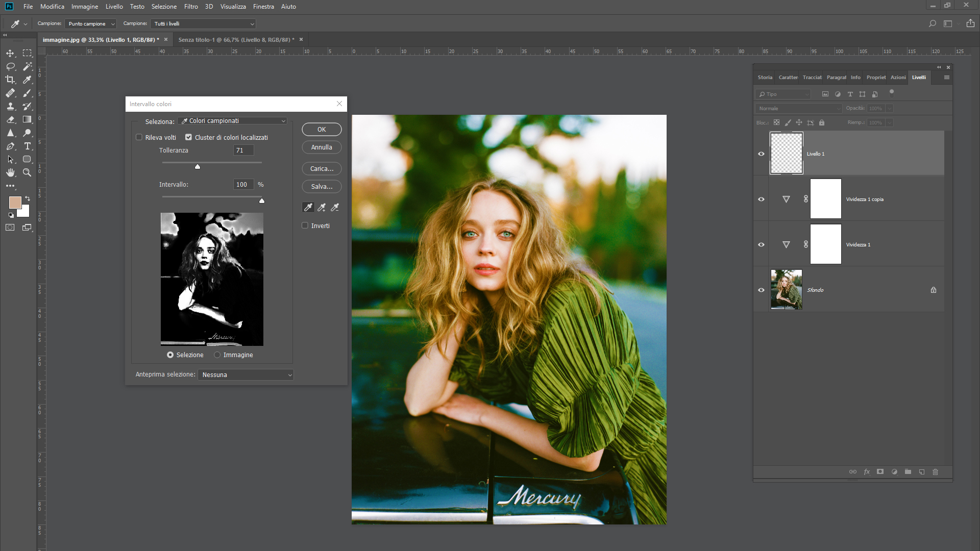Viewport: 980px width, 551px height.
Task: Click the Tolleranza slider handle
Action: (198, 167)
